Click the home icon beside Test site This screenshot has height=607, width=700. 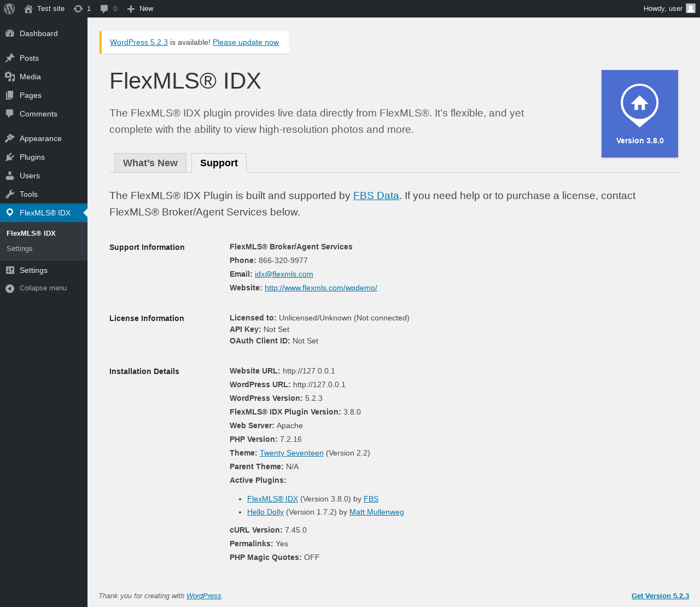[28, 9]
